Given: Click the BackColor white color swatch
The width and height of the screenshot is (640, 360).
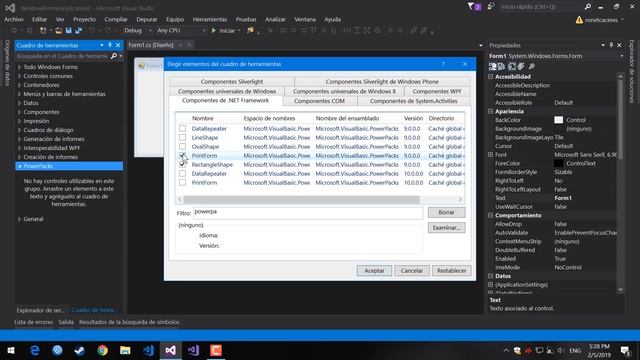Looking at the screenshot, I should point(558,120).
